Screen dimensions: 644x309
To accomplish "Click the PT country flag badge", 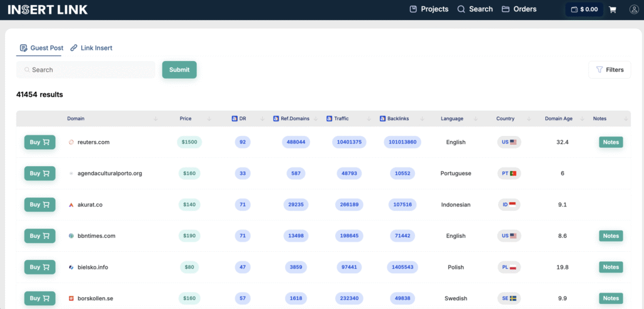I will tap(509, 174).
